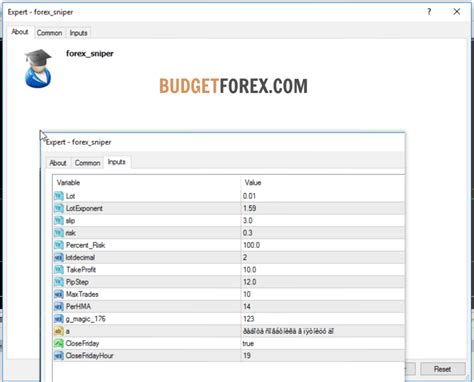
Task: Select Inputs tab in front dialog
Action: (117, 162)
